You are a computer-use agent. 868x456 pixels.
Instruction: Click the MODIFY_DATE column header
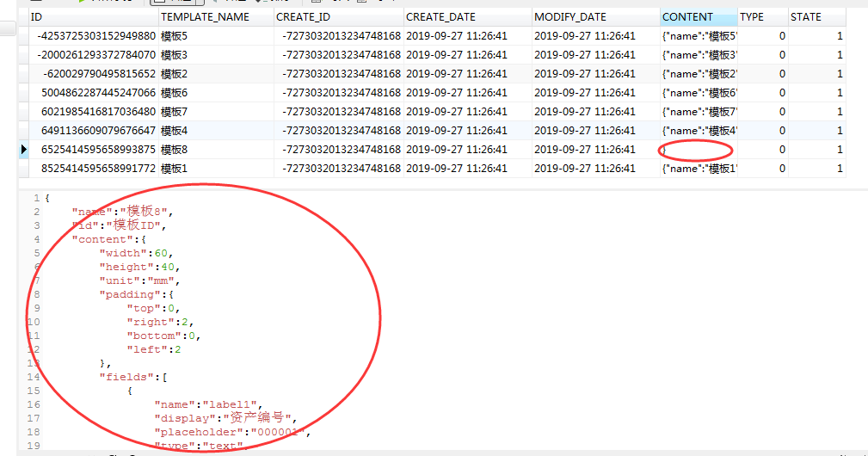tap(595, 17)
